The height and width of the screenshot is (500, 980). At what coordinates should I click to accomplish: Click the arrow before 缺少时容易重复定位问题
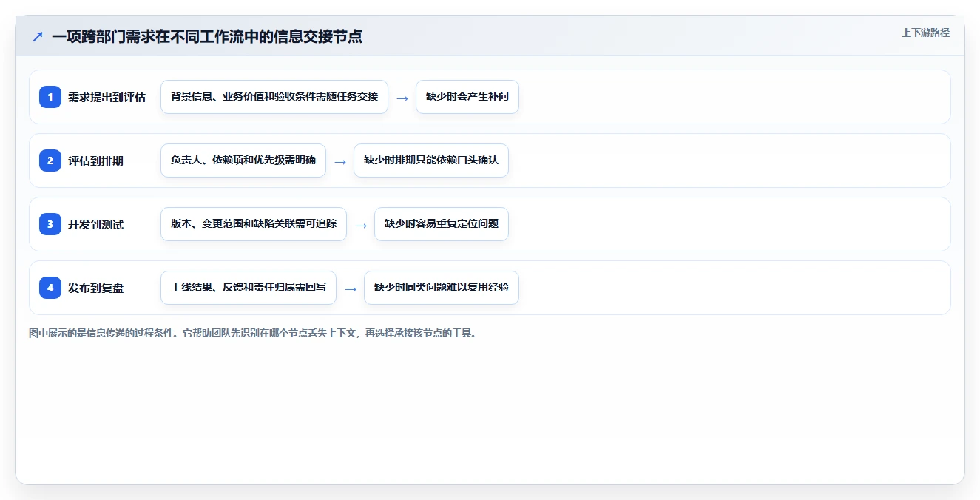[361, 225]
